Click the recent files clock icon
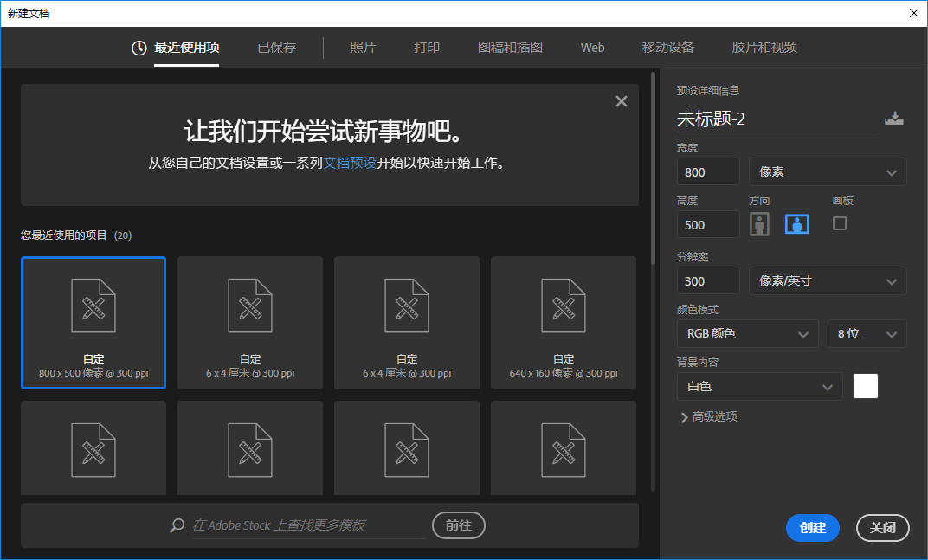This screenshot has width=928, height=560. coord(139,48)
